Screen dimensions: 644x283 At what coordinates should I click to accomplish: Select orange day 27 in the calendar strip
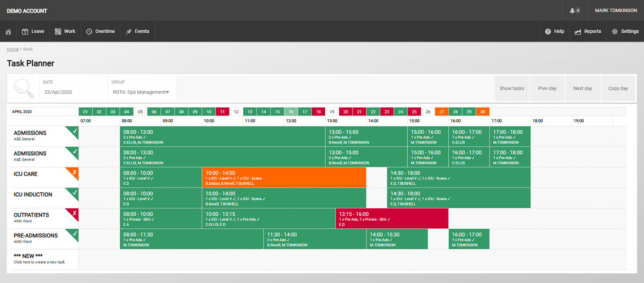click(441, 112)
